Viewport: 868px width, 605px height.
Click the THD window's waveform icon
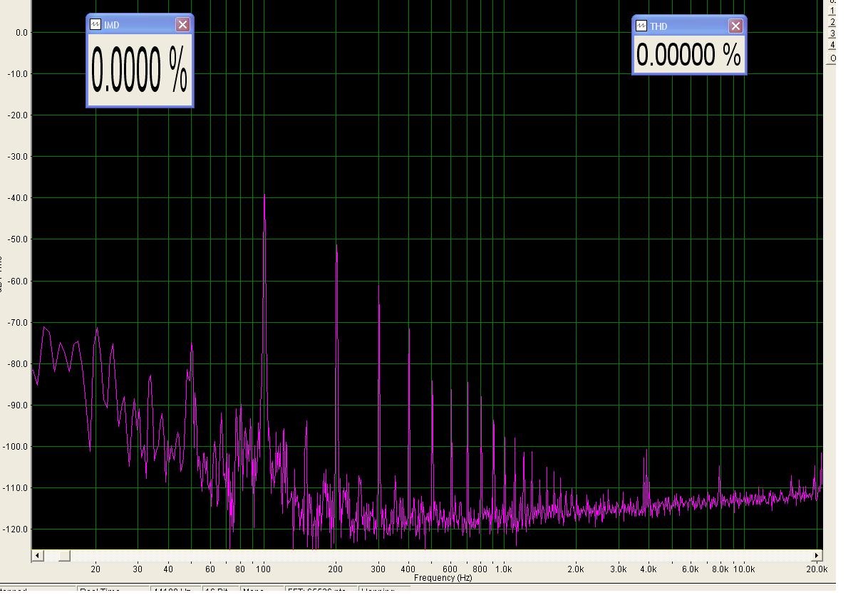coord(641,26)
